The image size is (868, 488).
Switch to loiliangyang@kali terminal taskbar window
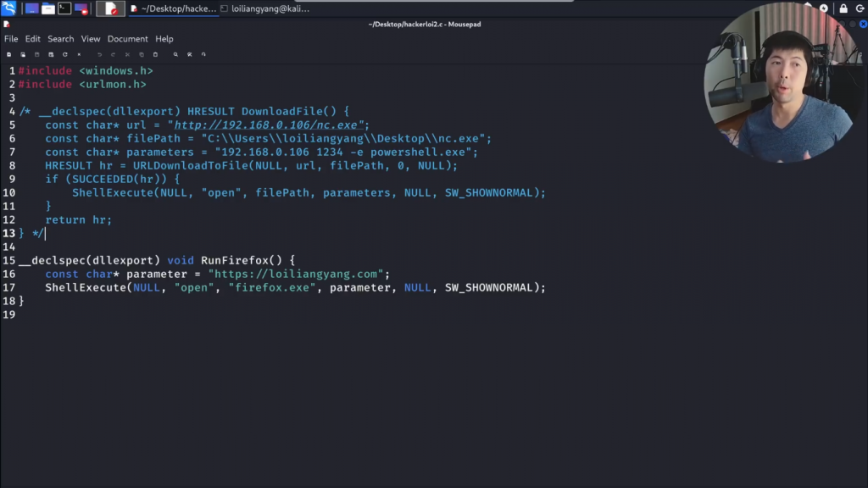[265, 8]
